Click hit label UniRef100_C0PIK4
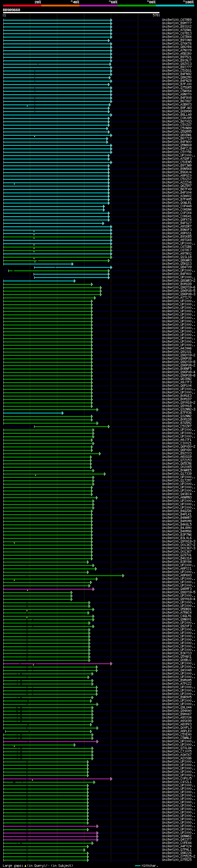The height and width of the screenshot is (868, 197). pyautogui.click(x=177, y=213)
